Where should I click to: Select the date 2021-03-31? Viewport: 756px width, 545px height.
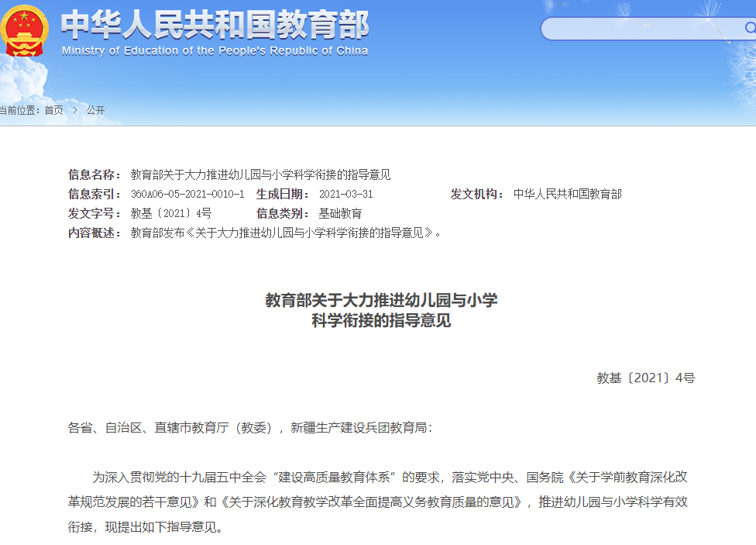click(x=345, y=194)
